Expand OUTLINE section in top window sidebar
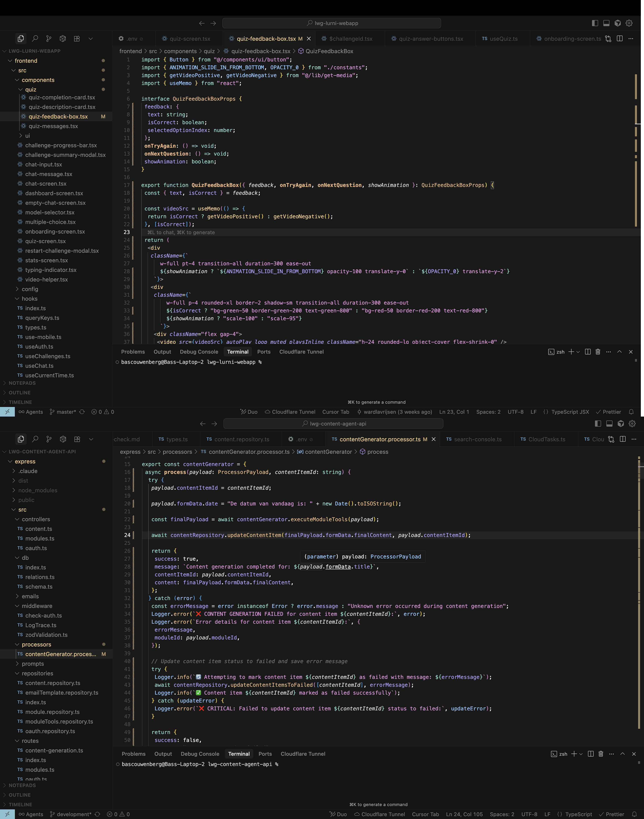Viewport: 644px width, 819px height. (20, 392)
